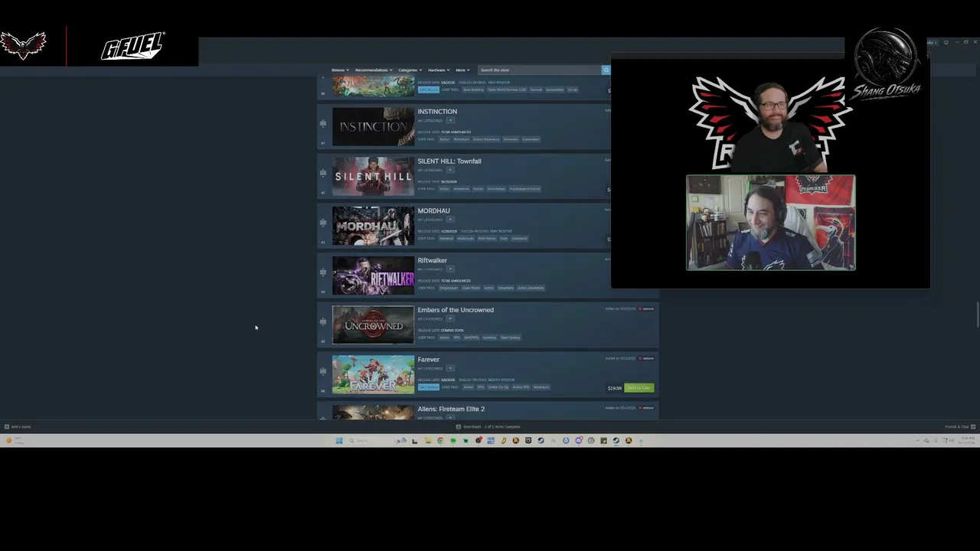
Task: Add a category to MORDHAU with plus icon
Action: click(450, 220)
